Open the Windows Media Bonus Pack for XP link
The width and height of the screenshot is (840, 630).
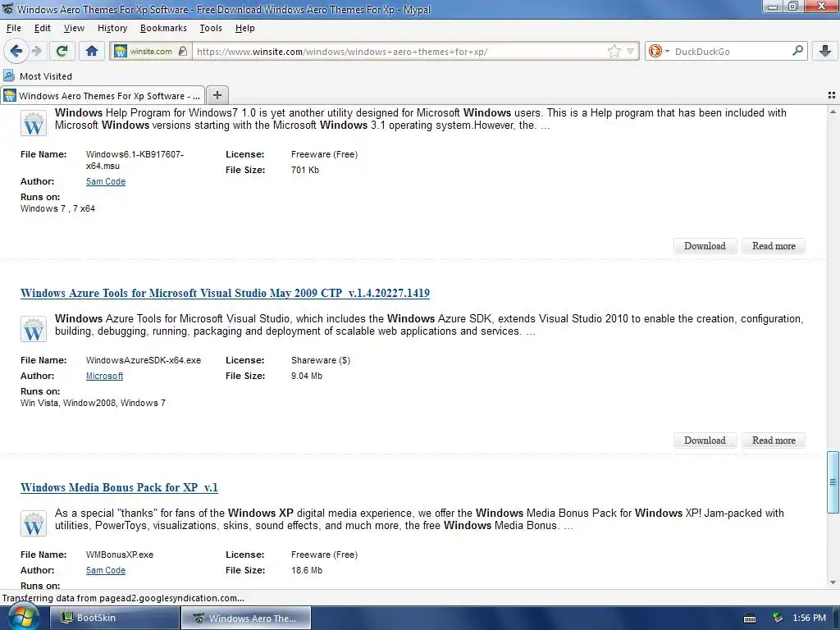(x=119, y=487)
